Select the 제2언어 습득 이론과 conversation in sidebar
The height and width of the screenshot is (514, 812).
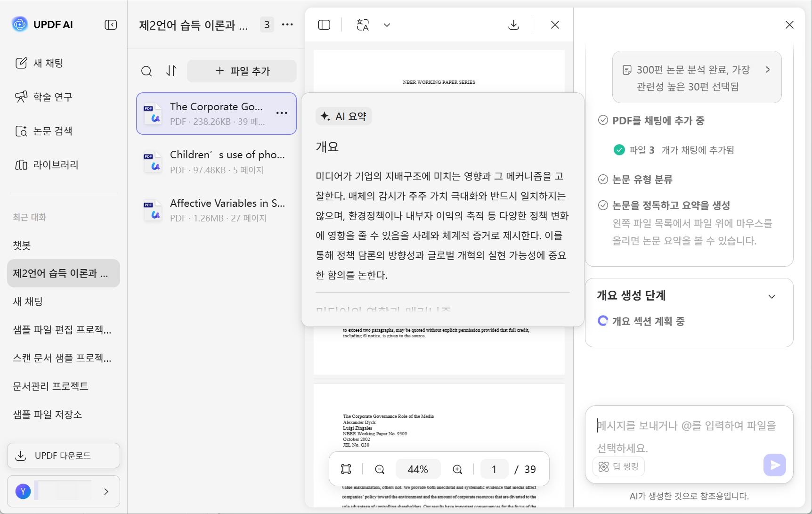pos(64,273)
